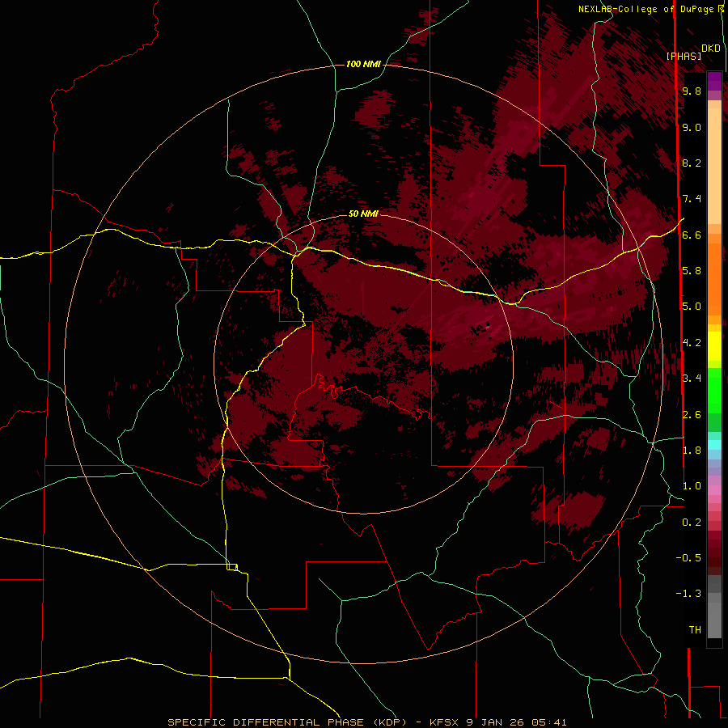Click the 3.4 scale value
728x728 pixels.
coord(692,379)
